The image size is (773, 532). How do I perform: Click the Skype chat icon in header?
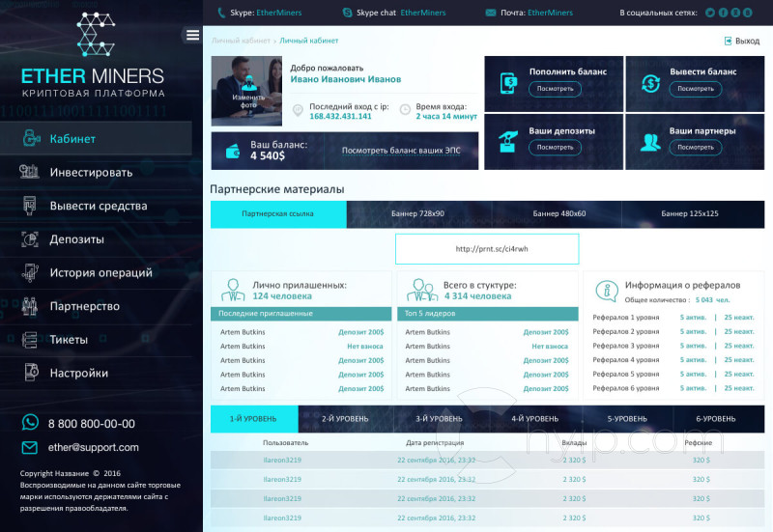click(x=348, y=13)
